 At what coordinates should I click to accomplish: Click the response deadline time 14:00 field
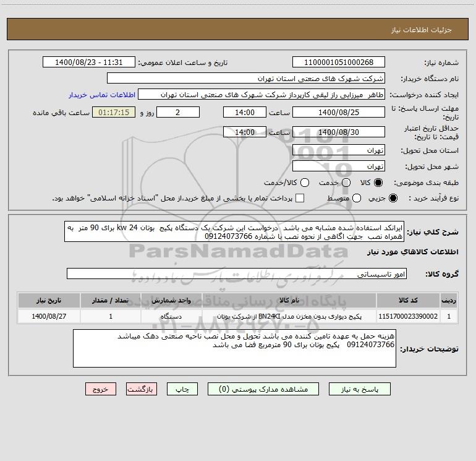point(245,112)
